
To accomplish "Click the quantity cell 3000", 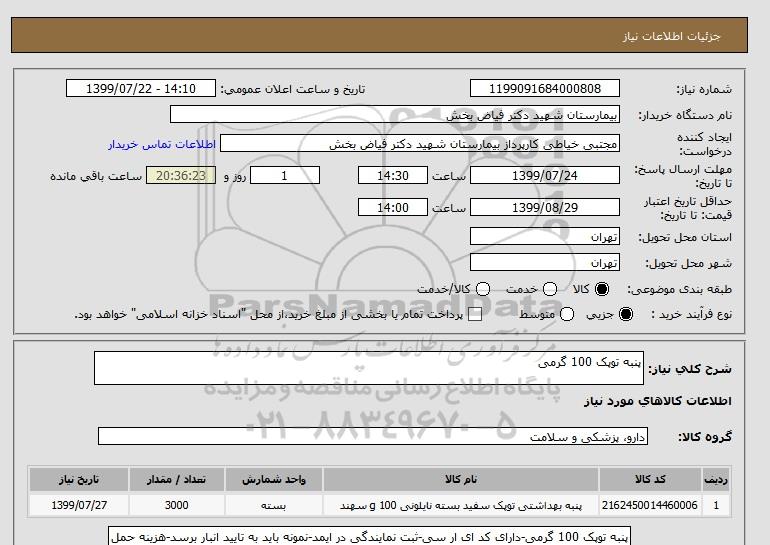I will (177, 505).
